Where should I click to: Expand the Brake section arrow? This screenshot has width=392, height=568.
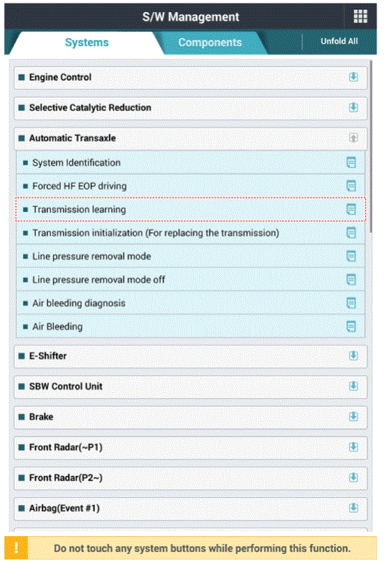[353, 416]
